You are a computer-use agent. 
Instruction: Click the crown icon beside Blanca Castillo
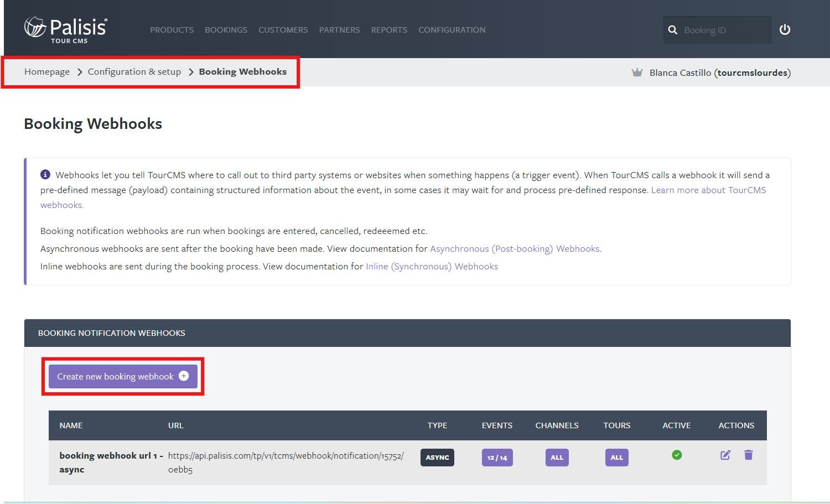(637, 72)
